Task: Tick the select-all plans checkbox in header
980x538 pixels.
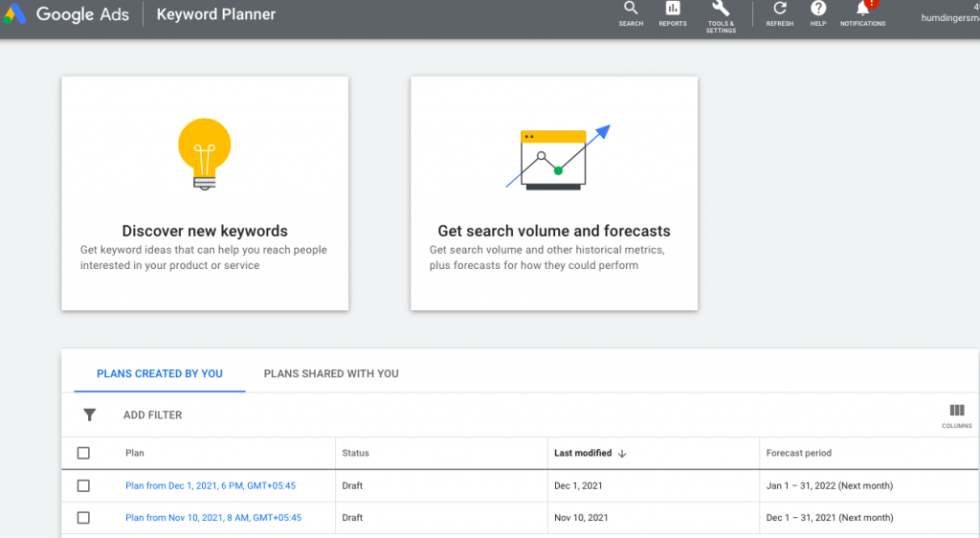Action: pos(83,453)
